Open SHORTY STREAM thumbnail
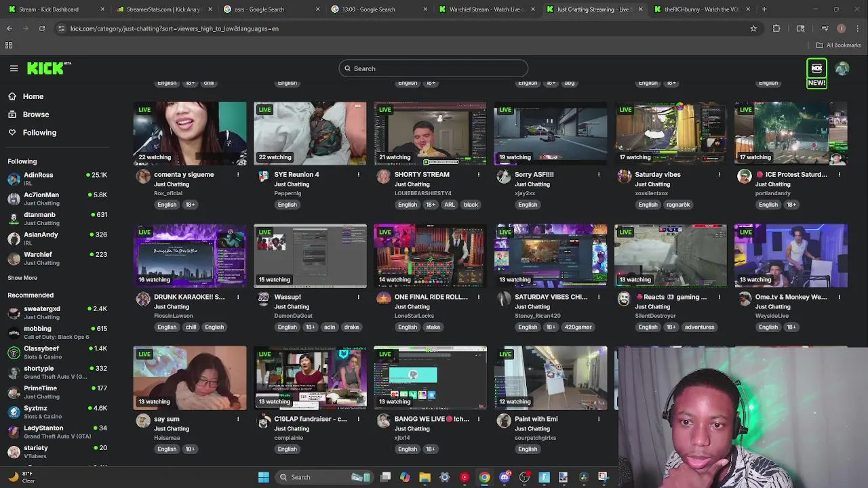This screenshot has width=868, height=488. point(430,134)
